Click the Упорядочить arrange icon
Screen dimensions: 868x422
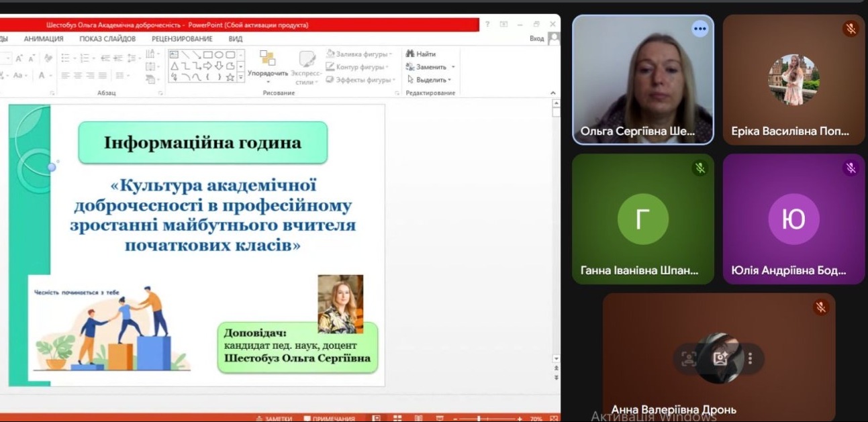pos(267,59)
